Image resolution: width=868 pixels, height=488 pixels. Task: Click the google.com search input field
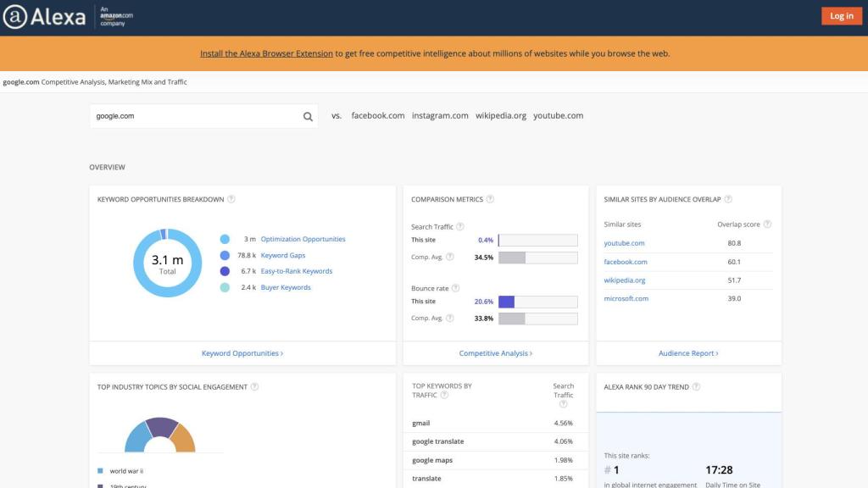[x=193, y=117]
